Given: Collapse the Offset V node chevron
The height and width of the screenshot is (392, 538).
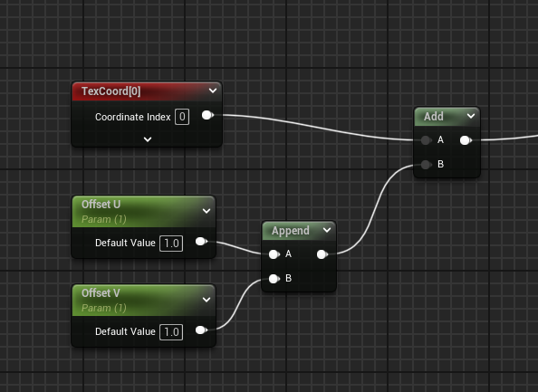Looking at the screenshot, I should point(207,300).
